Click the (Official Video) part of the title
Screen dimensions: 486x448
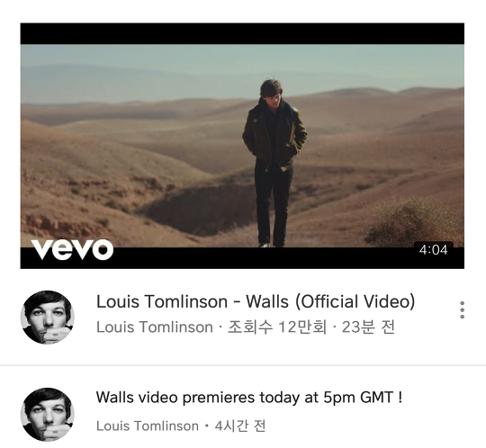point(355,301)
